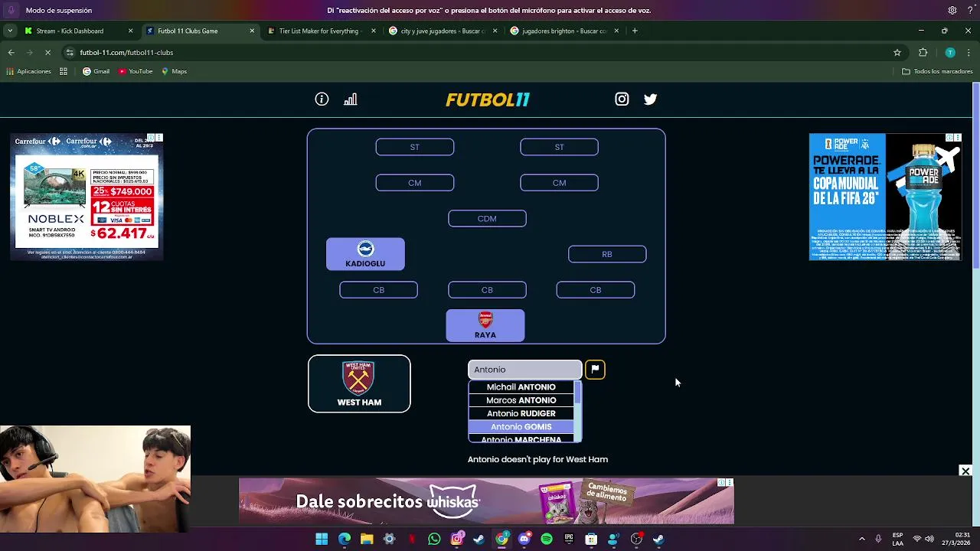Open a new browser tab

coord(635,31)
